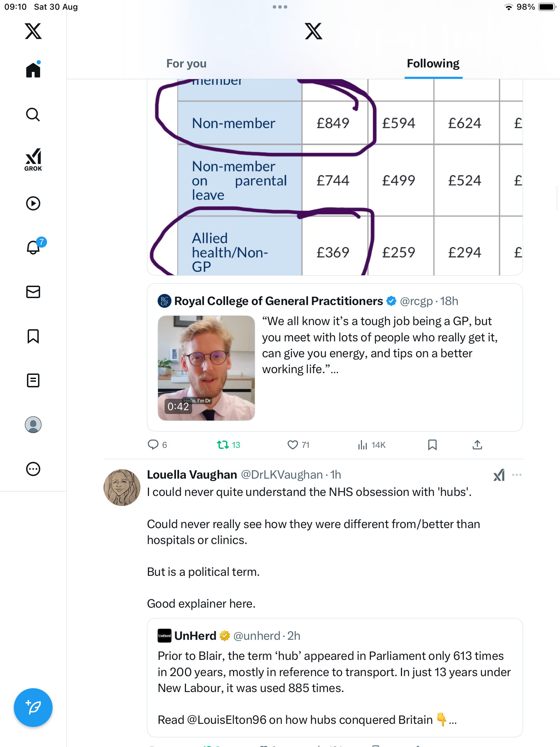Open the profile avatar icon in sidebar

click(33, 425)
